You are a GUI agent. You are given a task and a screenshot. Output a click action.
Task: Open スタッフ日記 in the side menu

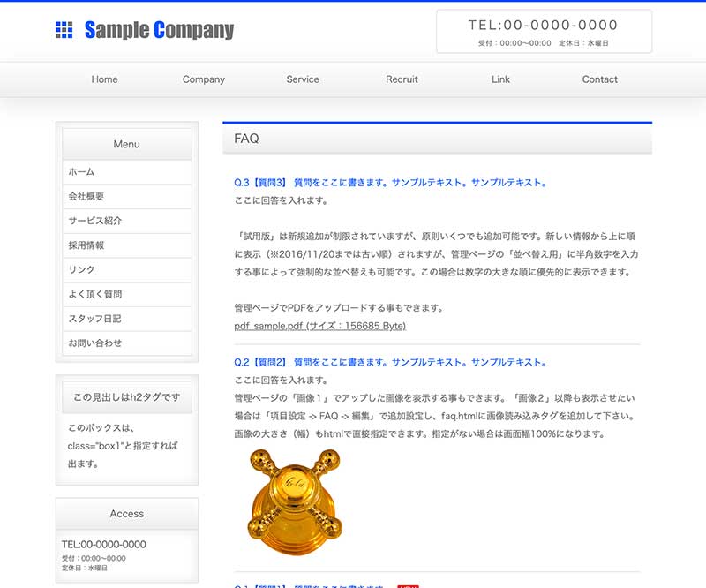pos(127,319)
